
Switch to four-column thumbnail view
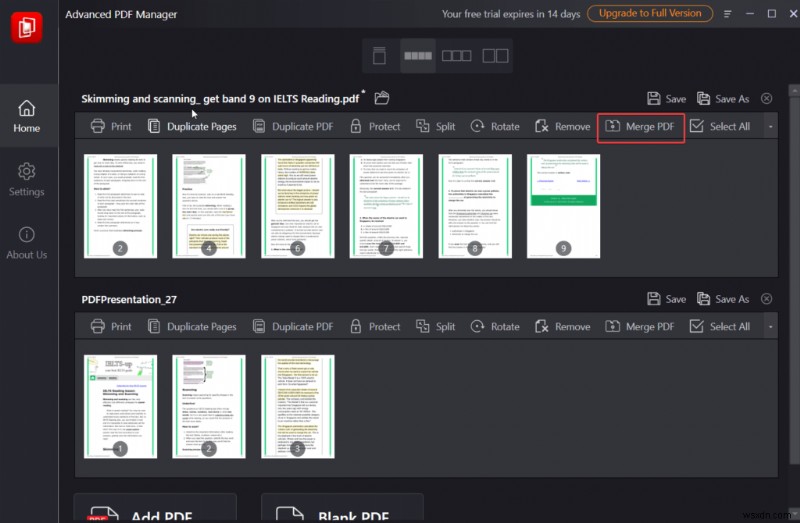click(x=418, y=56)
